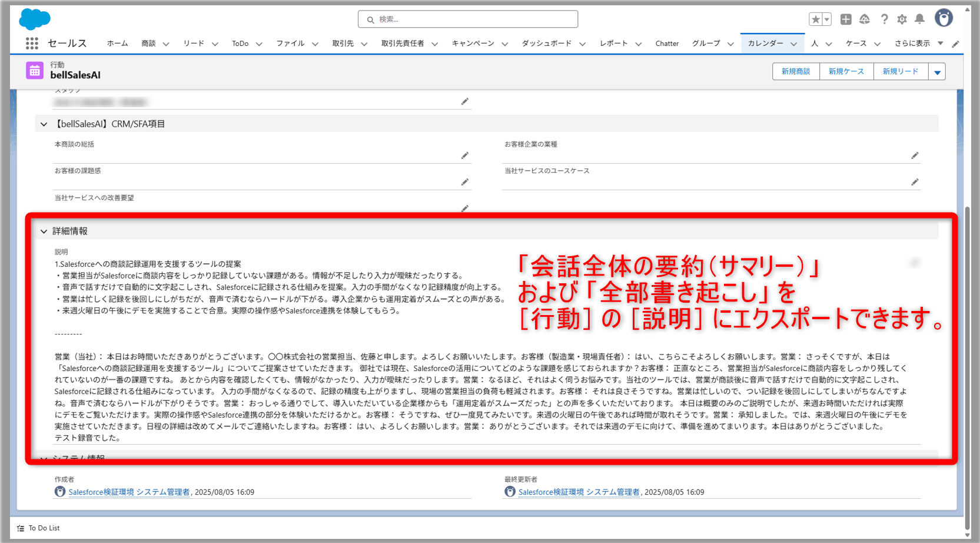The image size is (980, 543).
Task: Click the Salesforce cloud logo
Action: click(35, 19)
